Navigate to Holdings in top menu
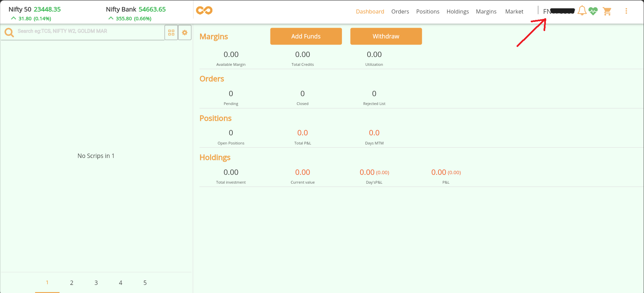The image size is (644, 293). coord(458,11)
